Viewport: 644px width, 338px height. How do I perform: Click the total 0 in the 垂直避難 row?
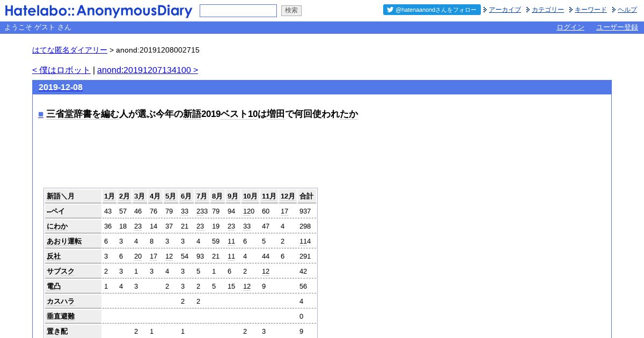tap(302, 317)
